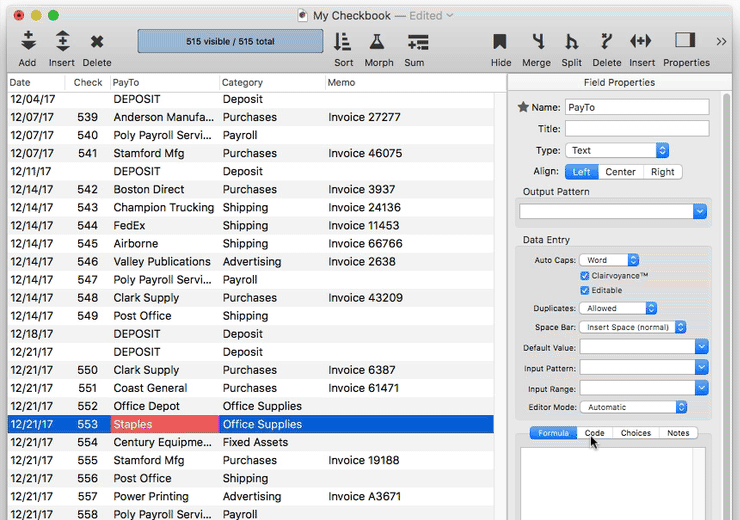The width and height of the screenshot is (740, 520).
Task: Click the Delete record X icon
Action: tap(97, 42)
